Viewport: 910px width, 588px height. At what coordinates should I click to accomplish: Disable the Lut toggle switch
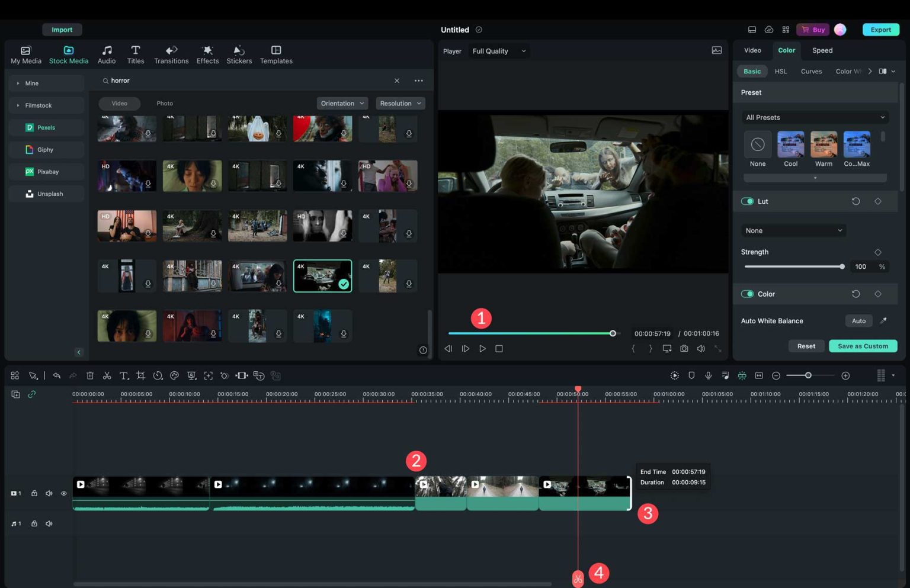click(x=747, y=201)
